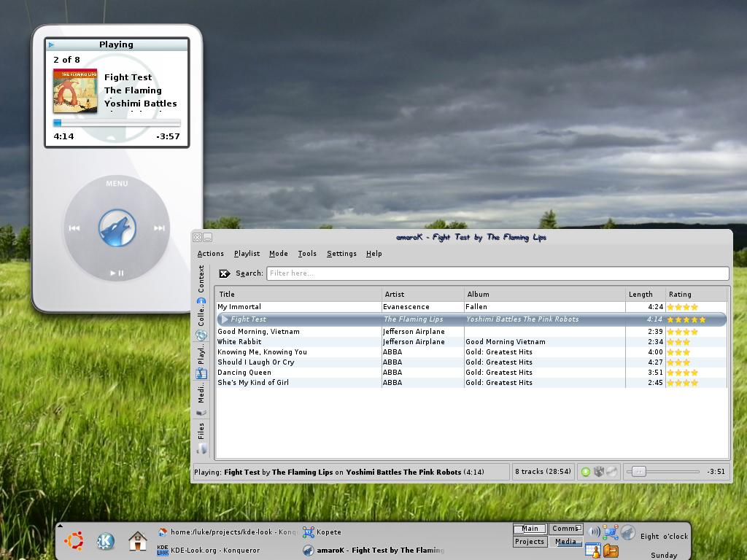The image size is (747, 560).
Task: Select the White Rabbit track
Action: pos(471,342)
